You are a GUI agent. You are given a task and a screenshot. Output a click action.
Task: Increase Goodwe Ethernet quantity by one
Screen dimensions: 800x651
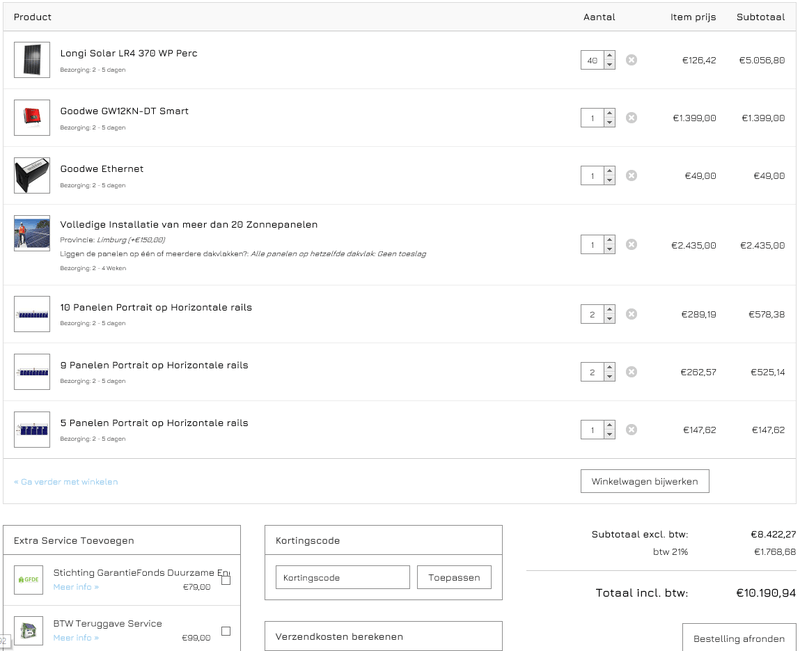click(x=610, y=172)
